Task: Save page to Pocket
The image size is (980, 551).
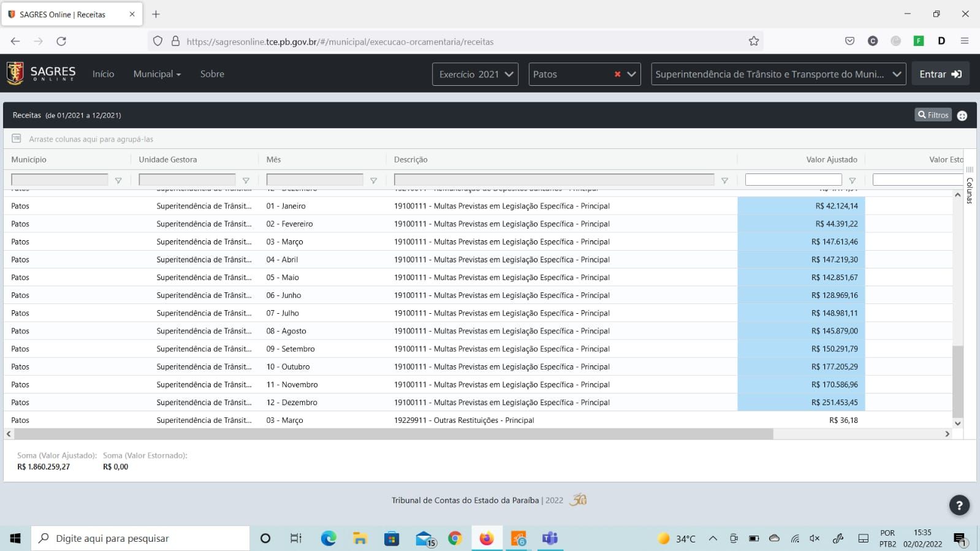Action: point(849,41)
